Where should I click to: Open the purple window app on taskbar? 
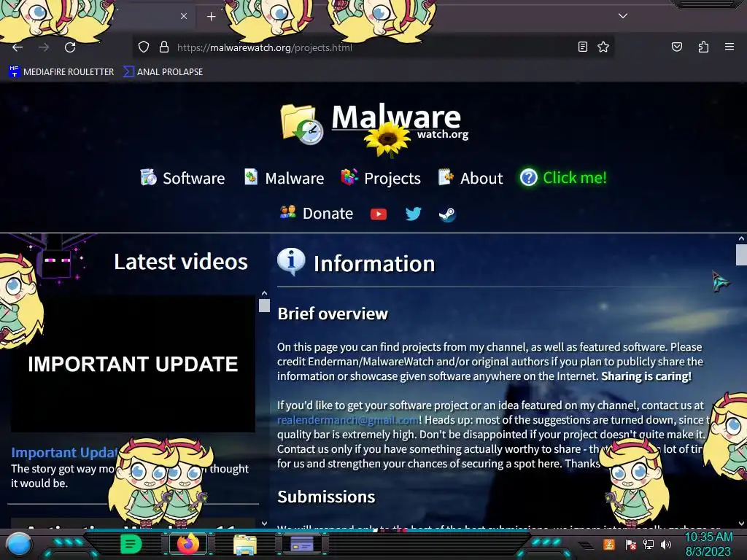click(x=302, y=544)
